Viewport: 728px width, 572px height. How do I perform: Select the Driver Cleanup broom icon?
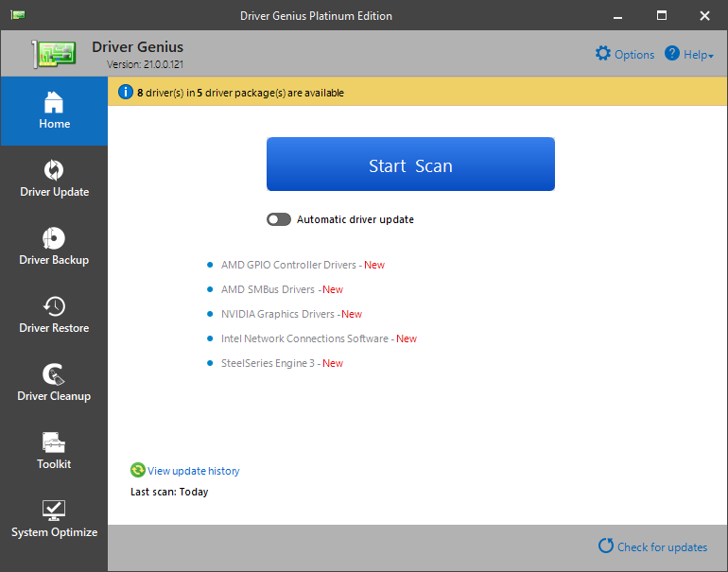(54, 374)
